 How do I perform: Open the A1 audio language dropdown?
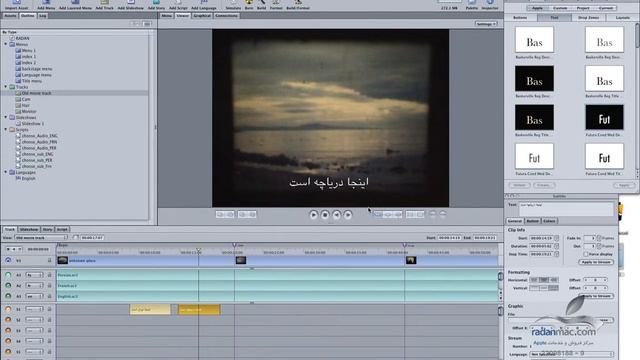click(34, 275)
